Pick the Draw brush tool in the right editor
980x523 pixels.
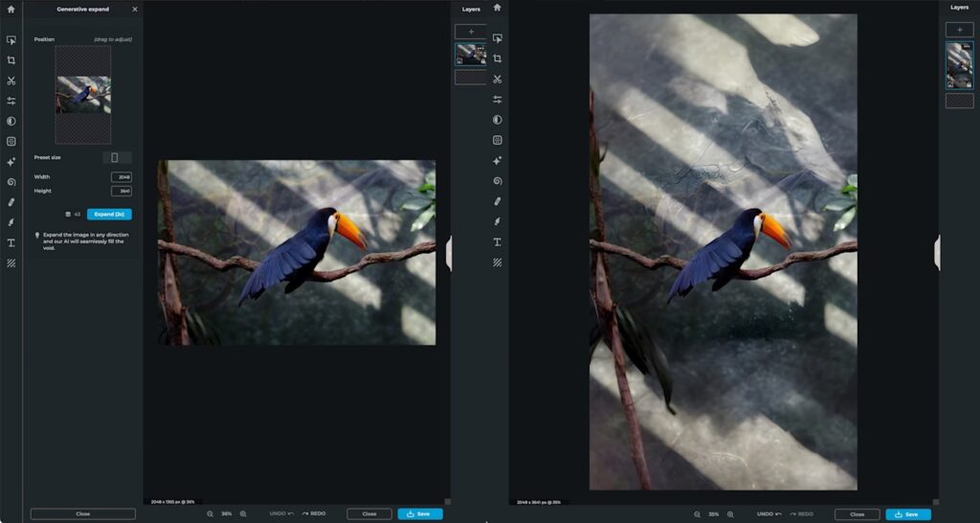tap(498, 222)
